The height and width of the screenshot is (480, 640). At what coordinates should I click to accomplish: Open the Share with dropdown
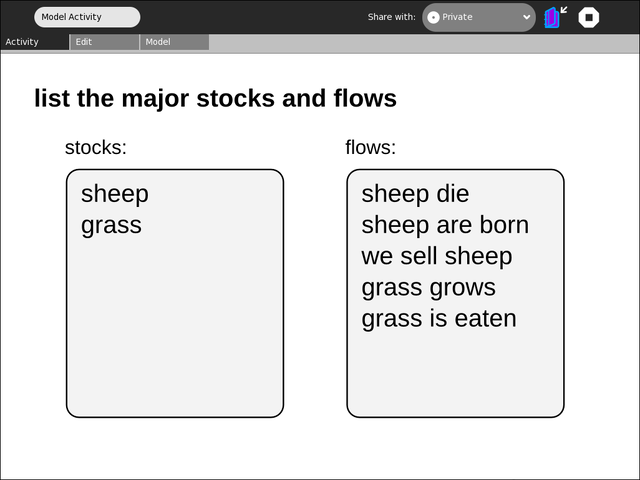coord(478,17)
